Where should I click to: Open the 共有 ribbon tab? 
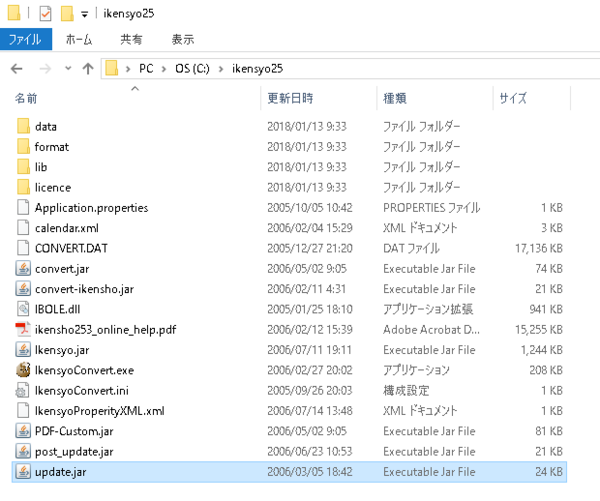tap(131, 39)
